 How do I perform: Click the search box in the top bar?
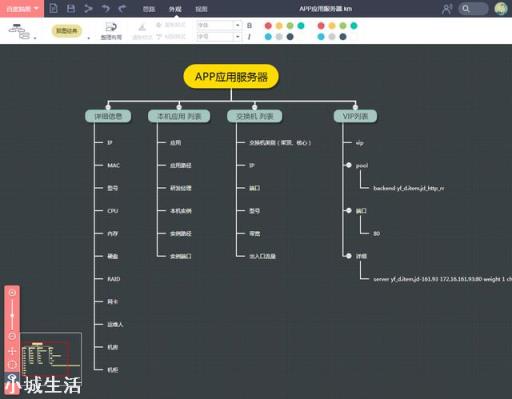point(473,9)
